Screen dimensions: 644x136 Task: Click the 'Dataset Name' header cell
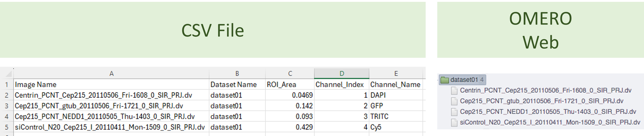click(x=237, y=85)
